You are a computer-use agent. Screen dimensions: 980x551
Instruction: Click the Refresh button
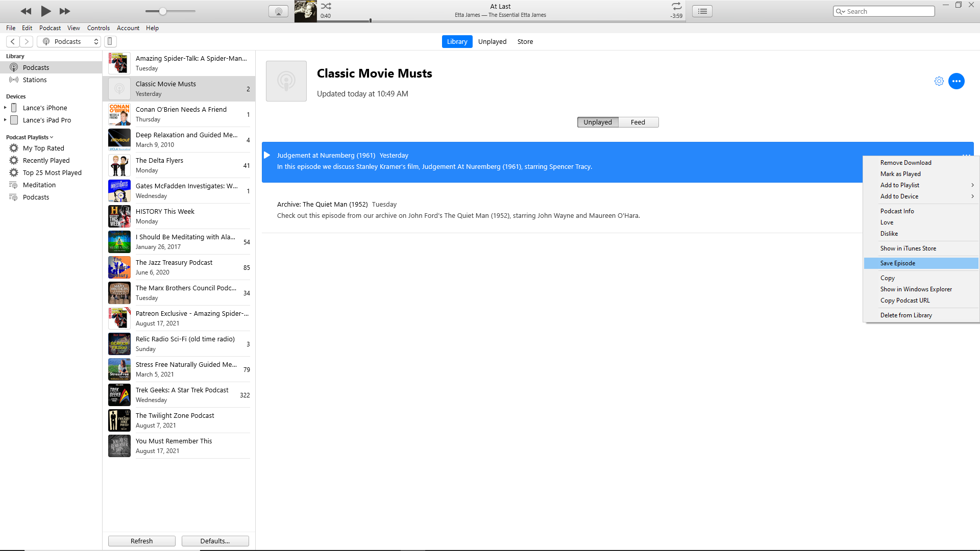pyautogui.click(x=142, y=541)
